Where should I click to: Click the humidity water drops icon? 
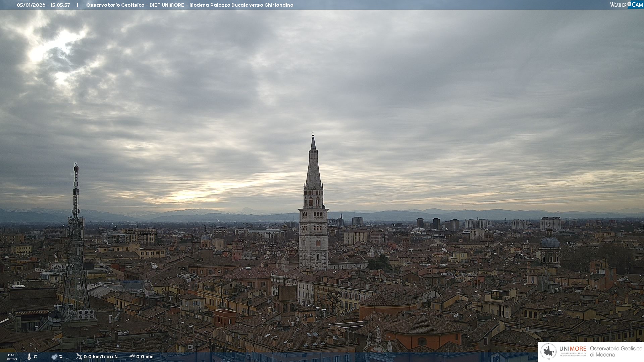click(x=54, y=357)
